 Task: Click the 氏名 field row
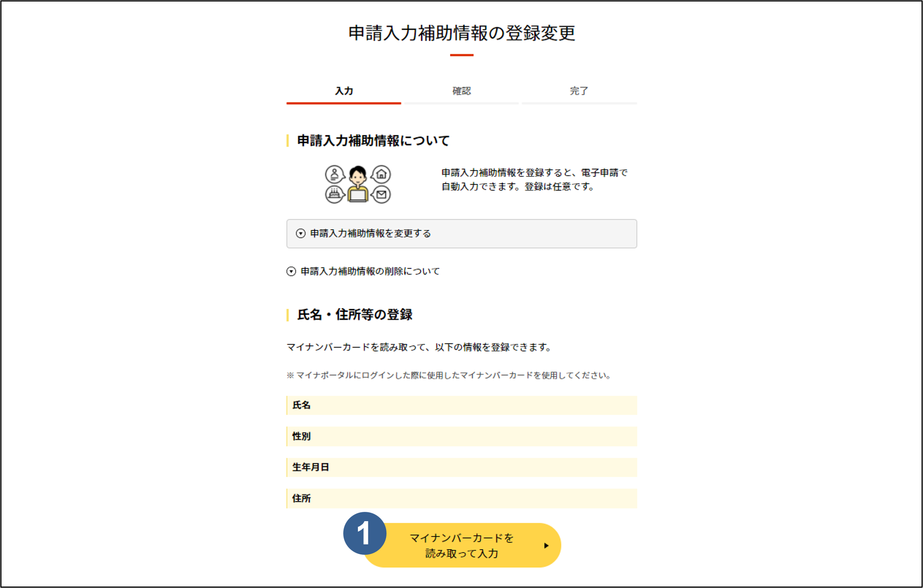(461, 405)
